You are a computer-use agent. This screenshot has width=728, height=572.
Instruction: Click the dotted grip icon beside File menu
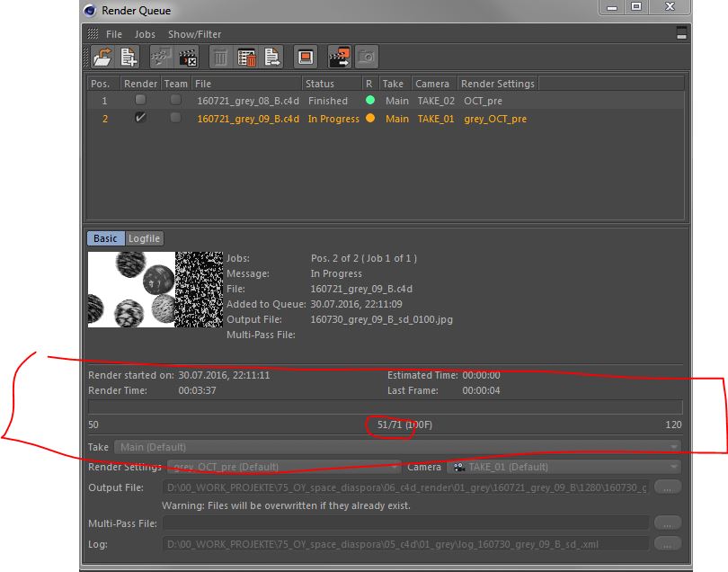click(93, 33)
